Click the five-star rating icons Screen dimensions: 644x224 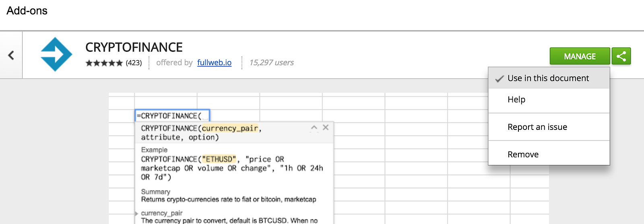(104, 63)
